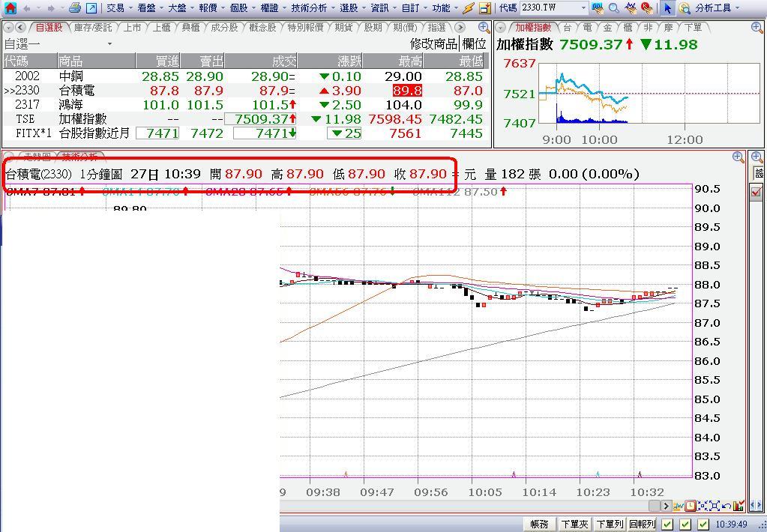The height and width of the screenshot is (532, 767).
Task: Toggle the first green checkbox in the status bar
Action: coord(667,525)
